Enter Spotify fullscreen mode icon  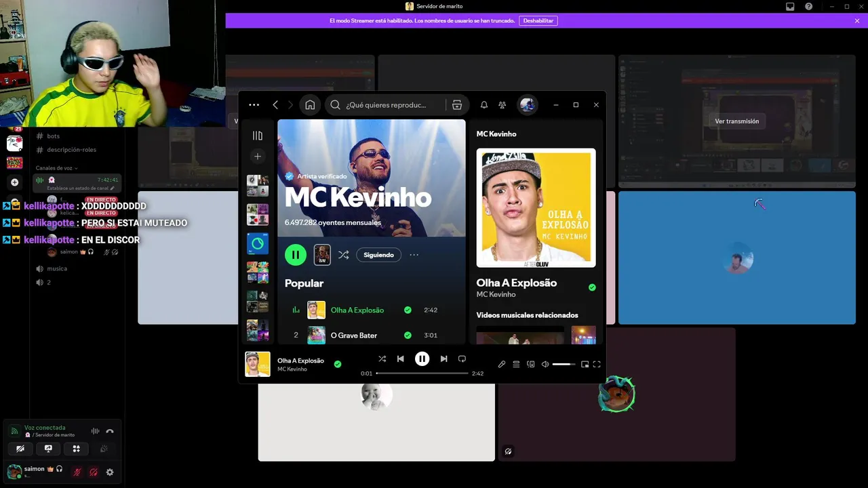597,364
